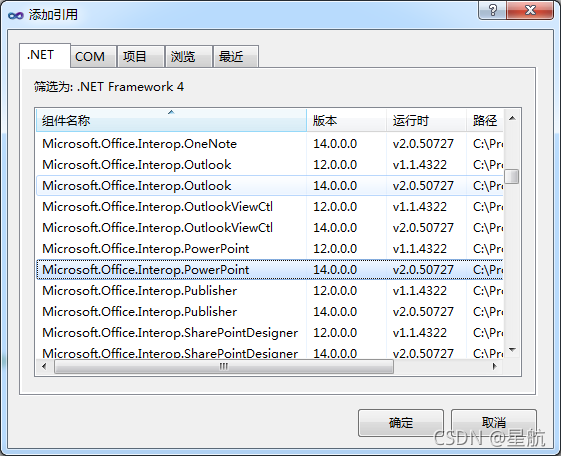The height and width of the screenshot is (456, 561).
Task: Sort by 路径 column header
Action: [x=485, y=121]
